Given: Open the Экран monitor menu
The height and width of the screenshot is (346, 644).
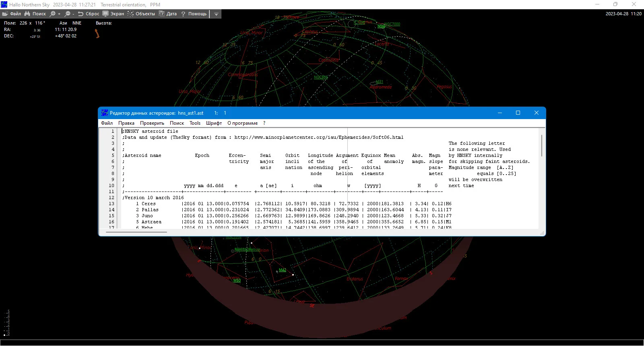Looking at the screenshot, I should (x=114, y=14).
